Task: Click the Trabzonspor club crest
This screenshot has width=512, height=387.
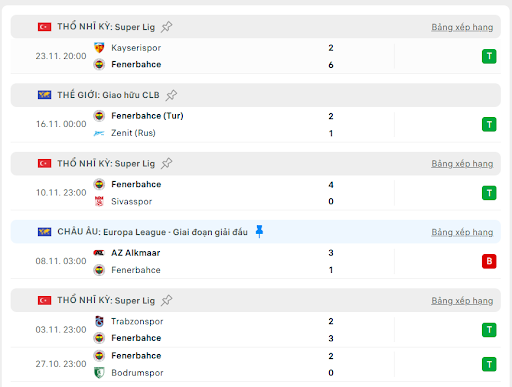Action: pos(99,321)
